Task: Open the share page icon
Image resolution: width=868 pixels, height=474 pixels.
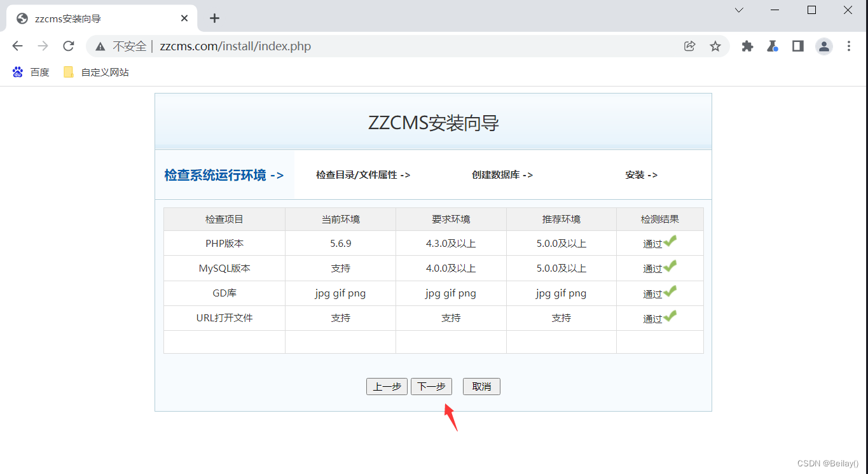Action: click(689, 46)
